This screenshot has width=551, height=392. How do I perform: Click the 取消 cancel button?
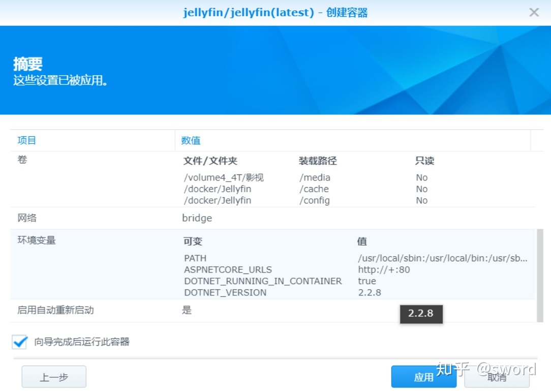point(497,377)
